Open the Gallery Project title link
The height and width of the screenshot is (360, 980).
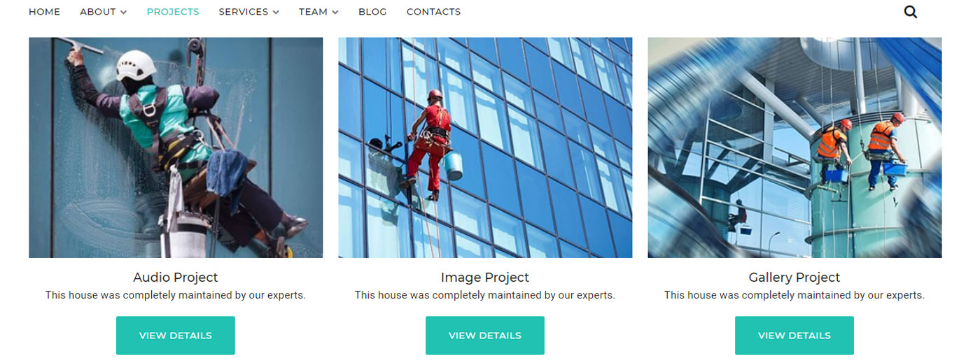[794, 278]
